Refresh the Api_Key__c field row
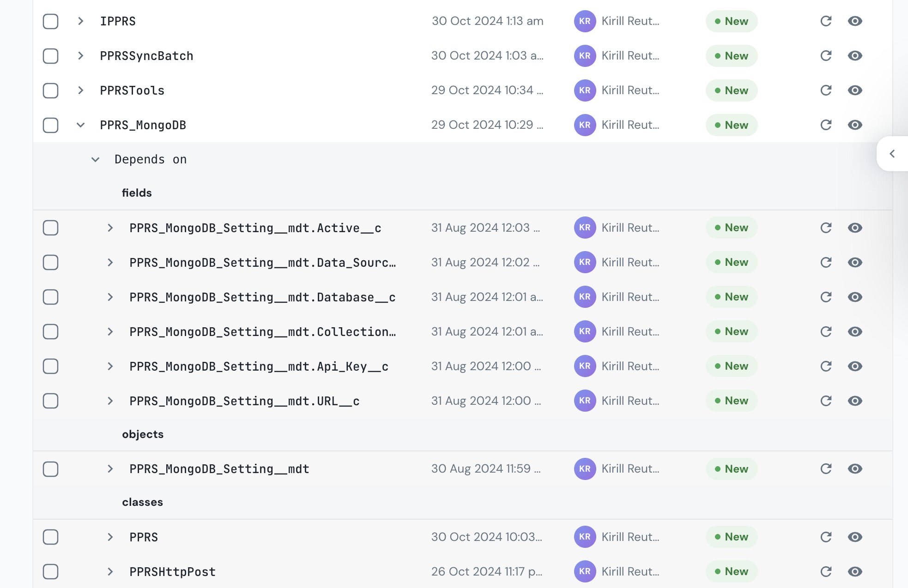Image resolution: width=908 pixels, height=588 pixels. 826,366
